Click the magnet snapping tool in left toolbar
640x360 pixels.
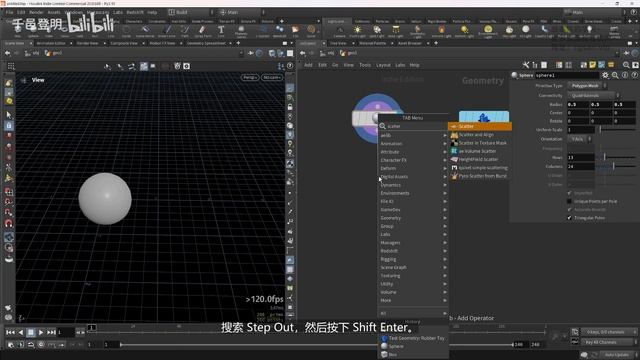tap(9, 223)
